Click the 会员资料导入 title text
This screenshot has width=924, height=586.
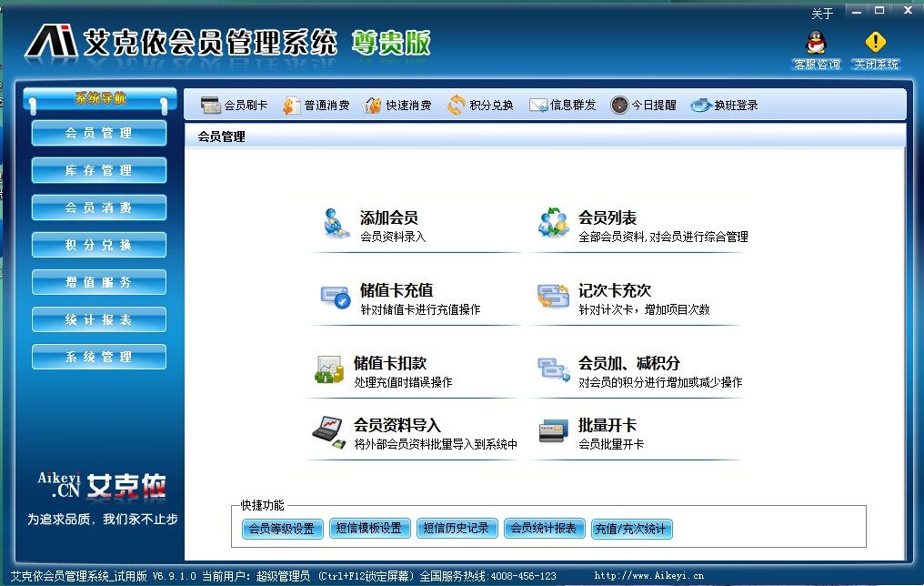tap(397, 425)
